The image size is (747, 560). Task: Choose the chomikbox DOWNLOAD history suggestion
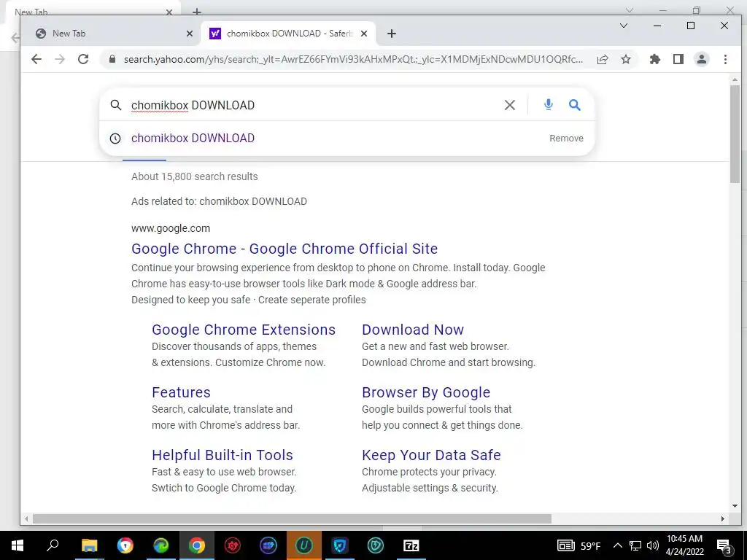[x=193, y=138]
